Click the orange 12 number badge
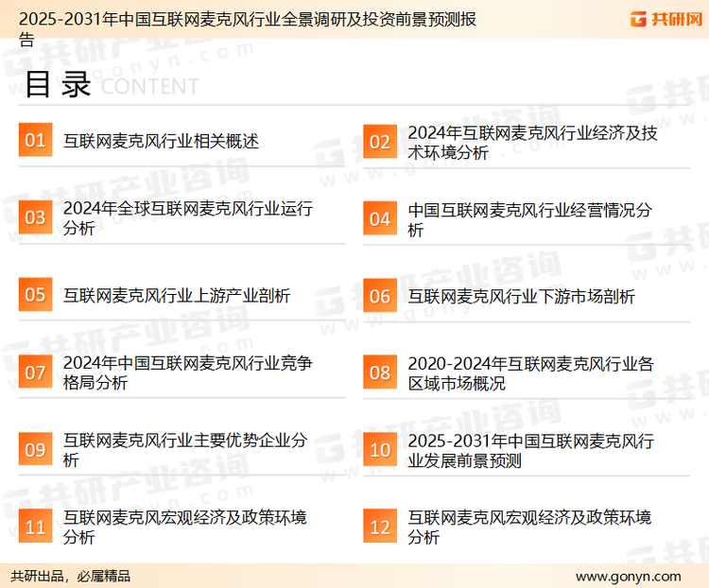This screenshot has height=588, width=709. pyautogui.click(x=380, y=526)
